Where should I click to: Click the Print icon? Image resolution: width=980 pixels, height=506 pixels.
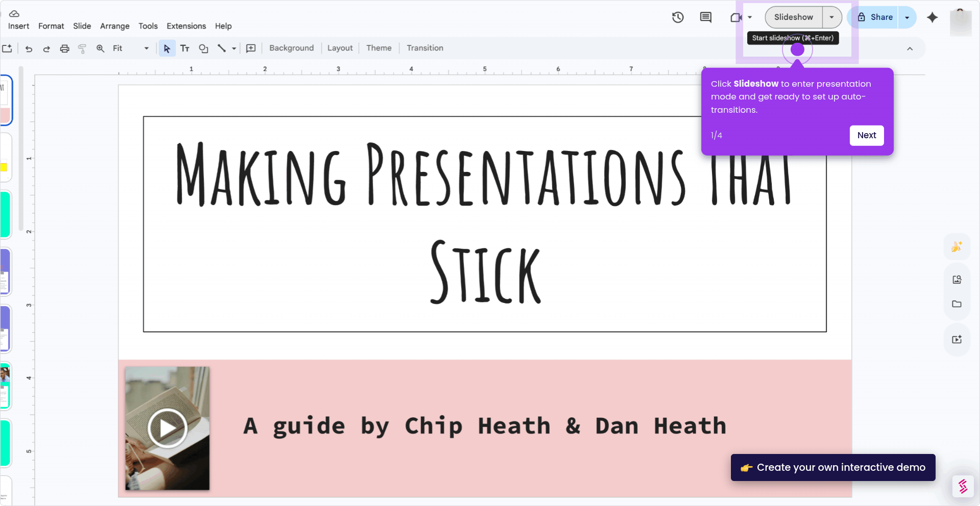[x=64, y=48]
